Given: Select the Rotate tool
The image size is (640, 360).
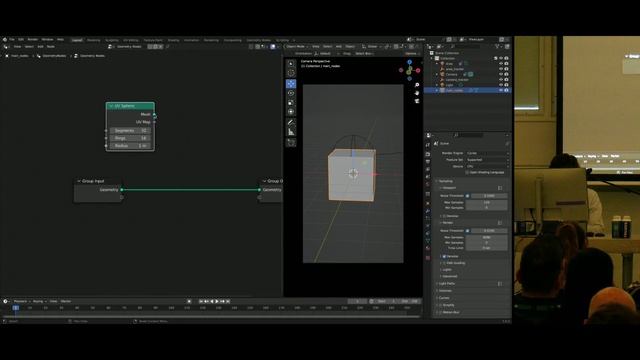Looking at the screenshot, I should (291, 93).
